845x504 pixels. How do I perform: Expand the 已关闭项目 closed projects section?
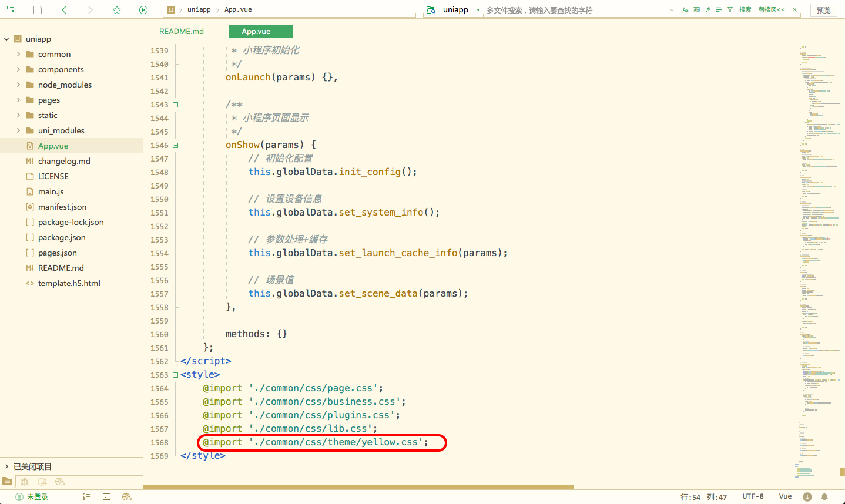6,466
